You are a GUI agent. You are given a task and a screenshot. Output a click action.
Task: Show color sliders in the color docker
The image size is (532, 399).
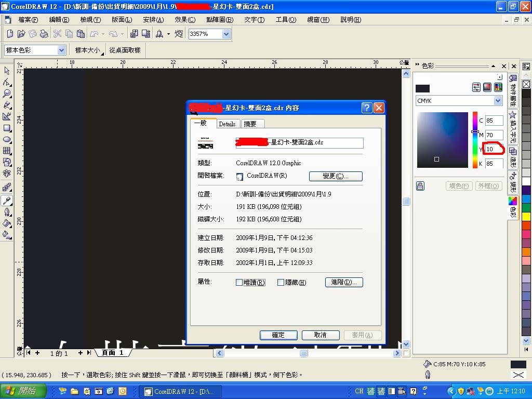click(476, 87)
